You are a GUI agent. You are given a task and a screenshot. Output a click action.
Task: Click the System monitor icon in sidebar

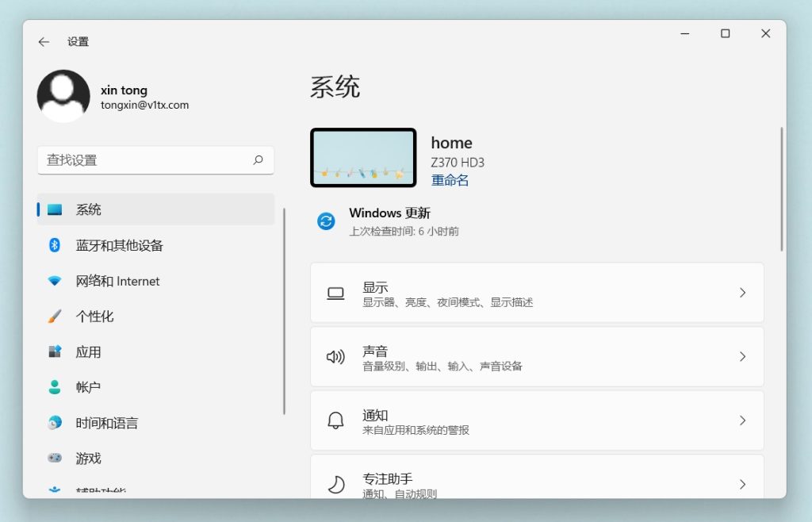55,209
